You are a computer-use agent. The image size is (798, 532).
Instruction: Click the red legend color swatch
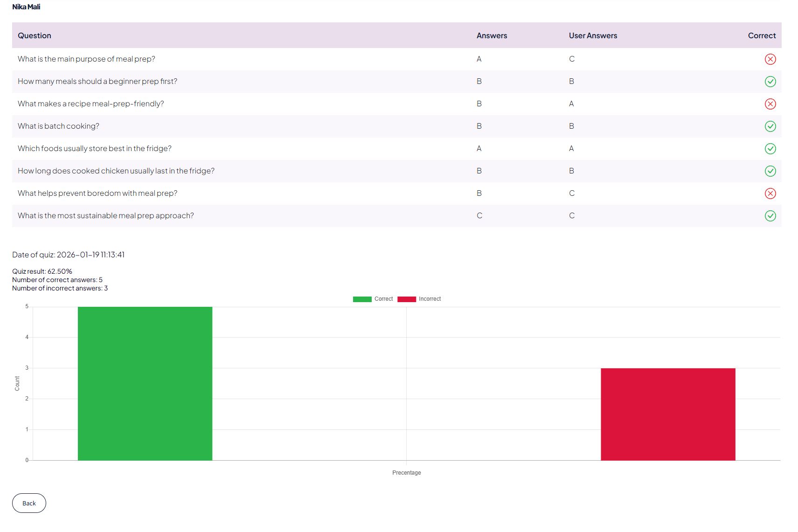click(407, 299)
